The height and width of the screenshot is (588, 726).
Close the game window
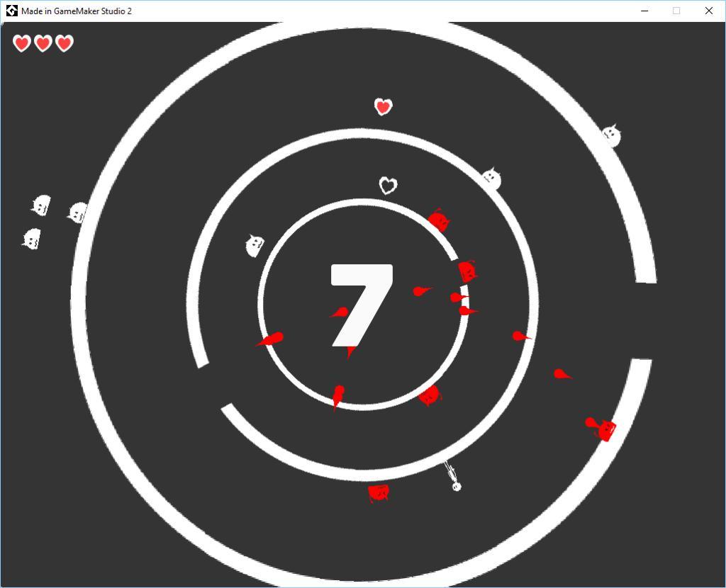708,11
